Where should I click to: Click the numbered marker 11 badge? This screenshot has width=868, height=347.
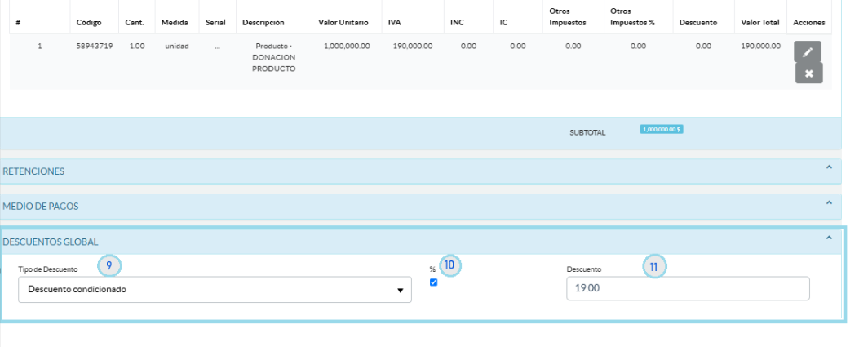[x=654, y=265]
